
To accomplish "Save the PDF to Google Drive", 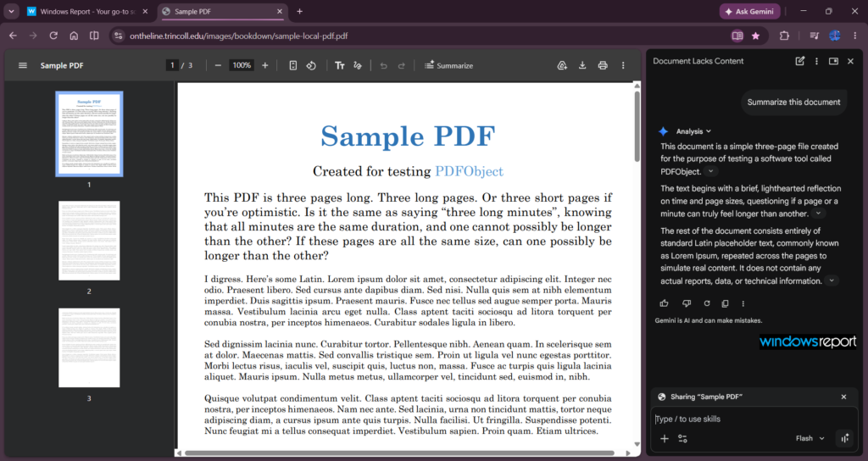I will (562, 65).
